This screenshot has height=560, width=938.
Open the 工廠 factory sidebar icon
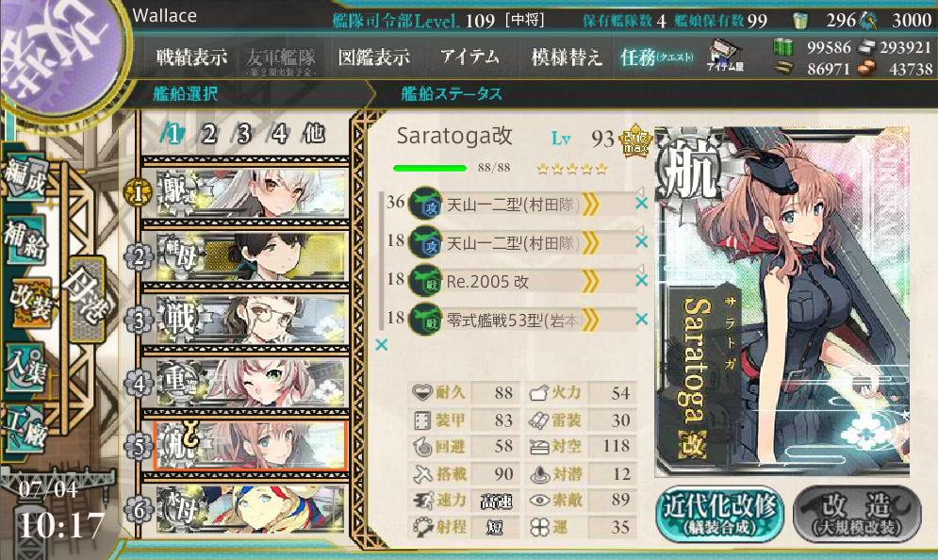25,429
